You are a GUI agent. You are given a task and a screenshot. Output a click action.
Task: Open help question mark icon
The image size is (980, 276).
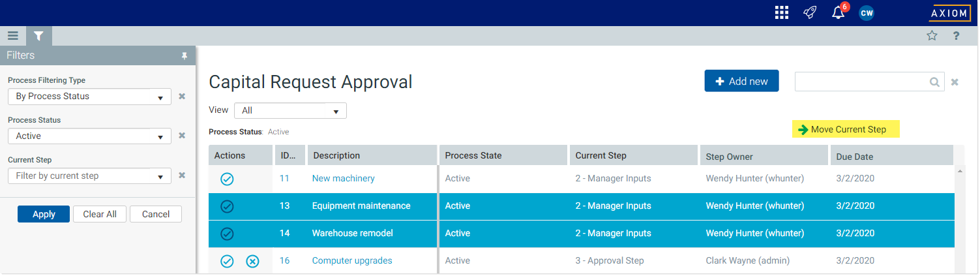coord(956,36)
